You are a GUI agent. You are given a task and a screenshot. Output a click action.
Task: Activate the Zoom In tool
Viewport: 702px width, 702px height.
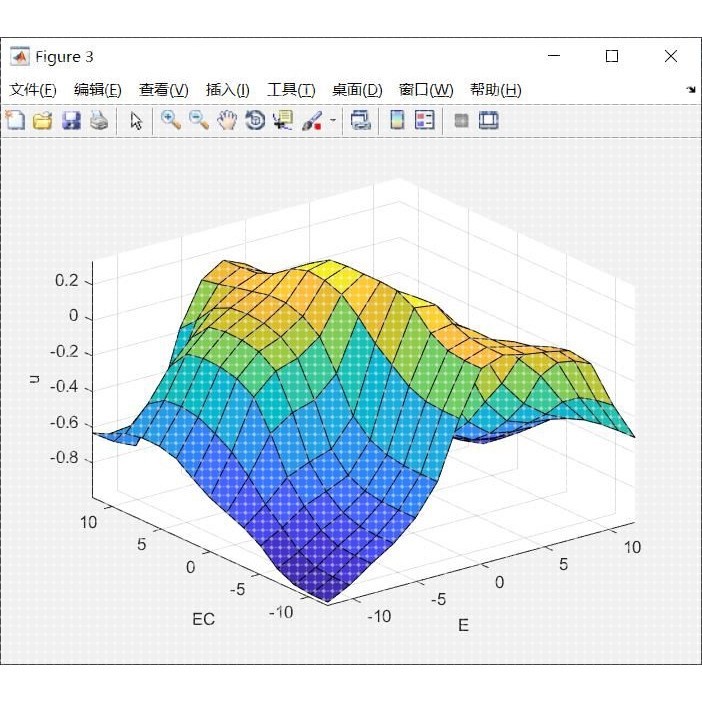(x=171, y=120)
